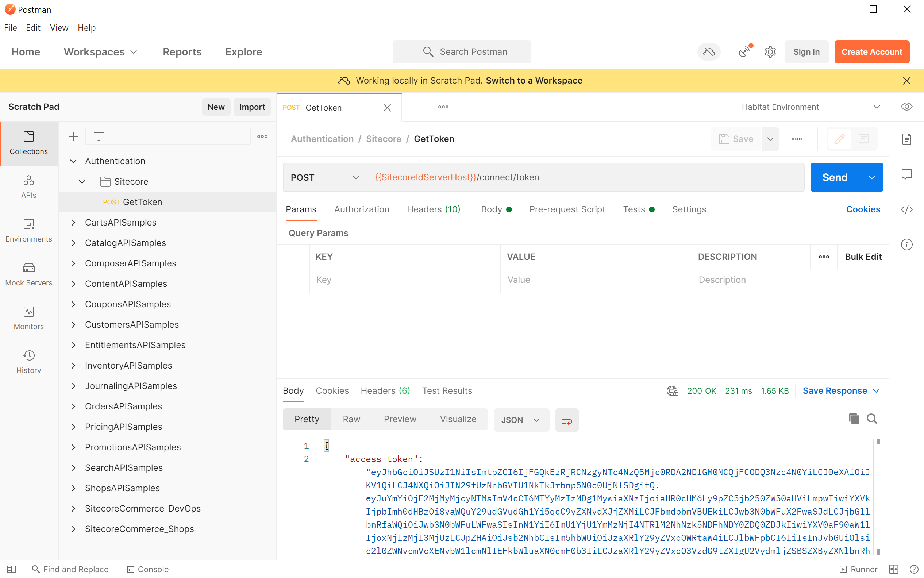Image resolution: width=924 pixels, height=578 pixels.
Task: Open the Mock Servers sidebar panel
Action: pyautogui.click(x=29, y=274)
